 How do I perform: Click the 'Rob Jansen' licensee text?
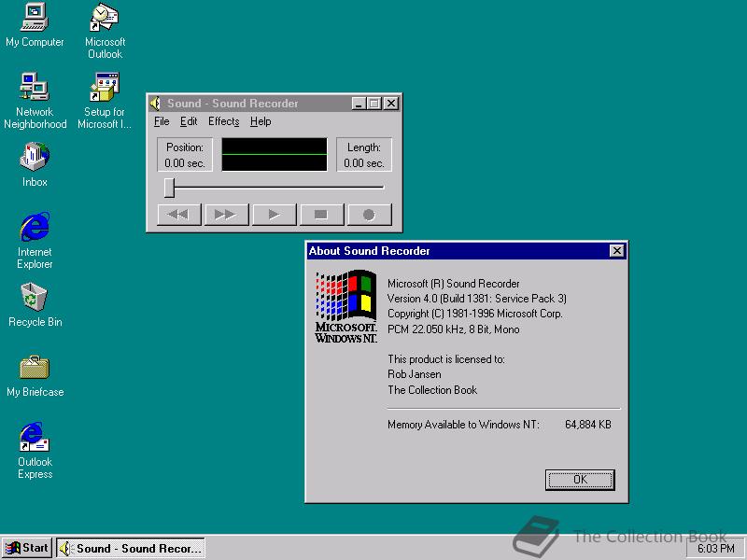pyautogui.click(x=414, y=374)
